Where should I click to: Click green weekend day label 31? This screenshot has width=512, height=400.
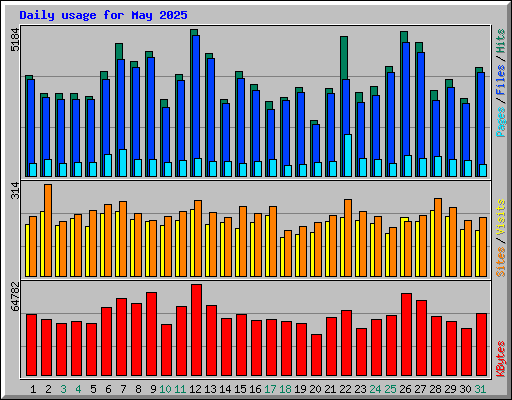click(x=480, y=389)
